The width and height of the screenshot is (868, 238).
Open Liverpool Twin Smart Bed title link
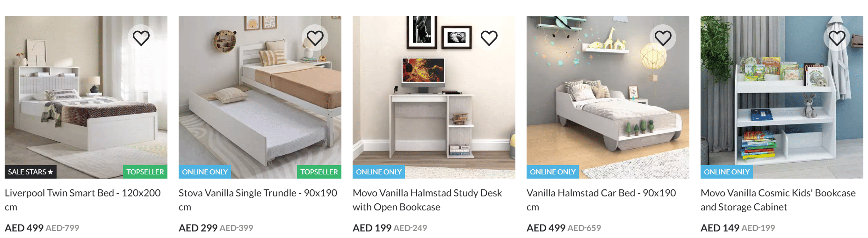[x=83, y=200]
